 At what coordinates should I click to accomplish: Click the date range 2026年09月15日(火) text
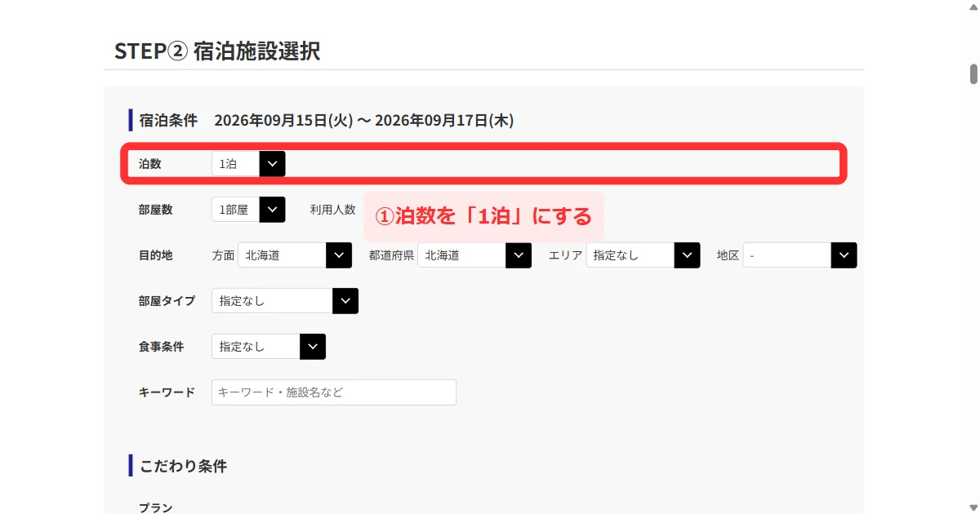click(x=283, y=120)
